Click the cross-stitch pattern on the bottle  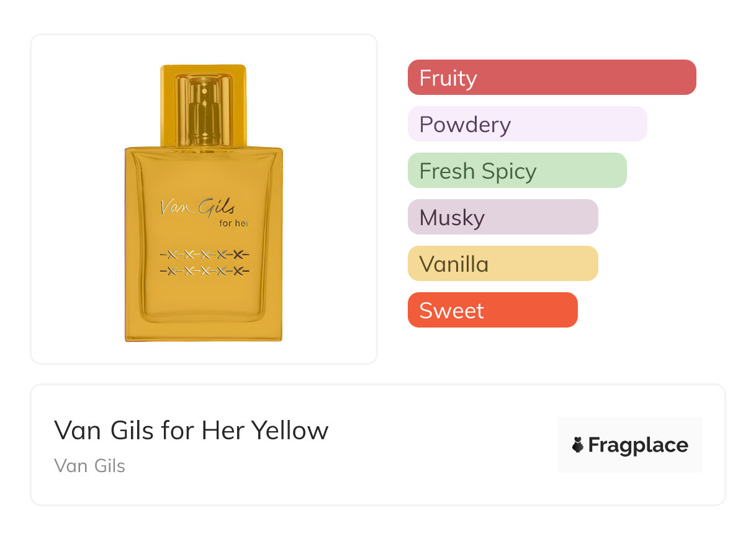pyautogui.click(x=204, y=263)
